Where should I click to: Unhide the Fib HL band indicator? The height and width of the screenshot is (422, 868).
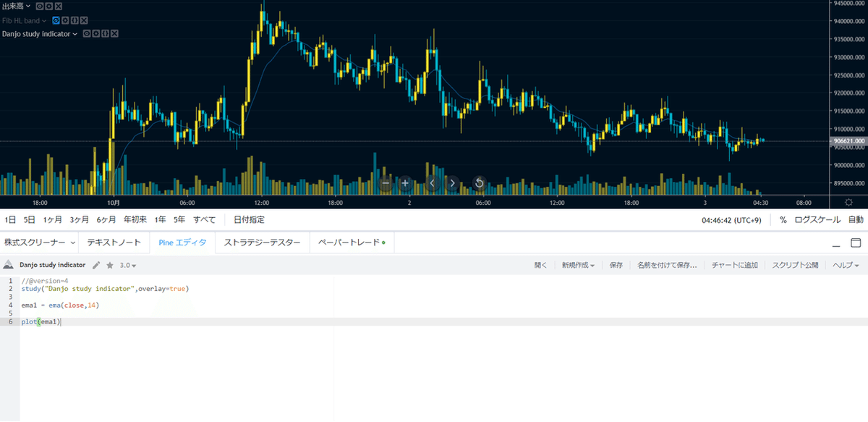pos(56,20)
